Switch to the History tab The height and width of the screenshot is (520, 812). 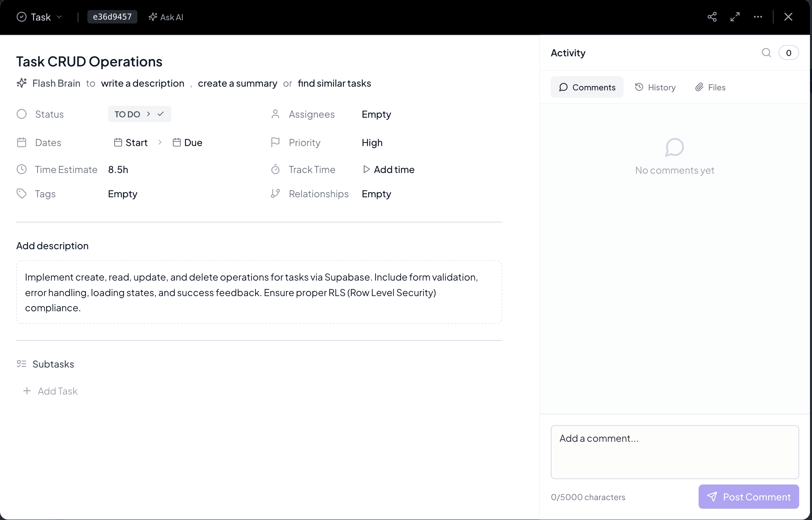(655, 87)
